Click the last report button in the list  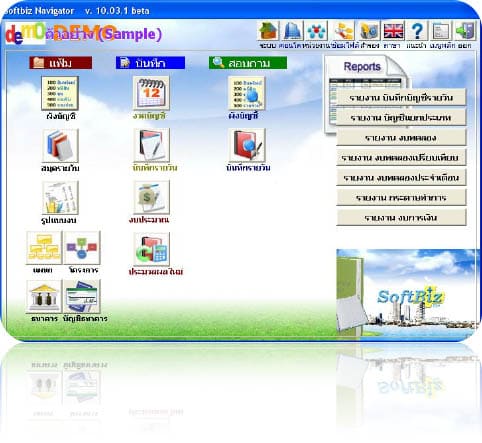[401, 218]
